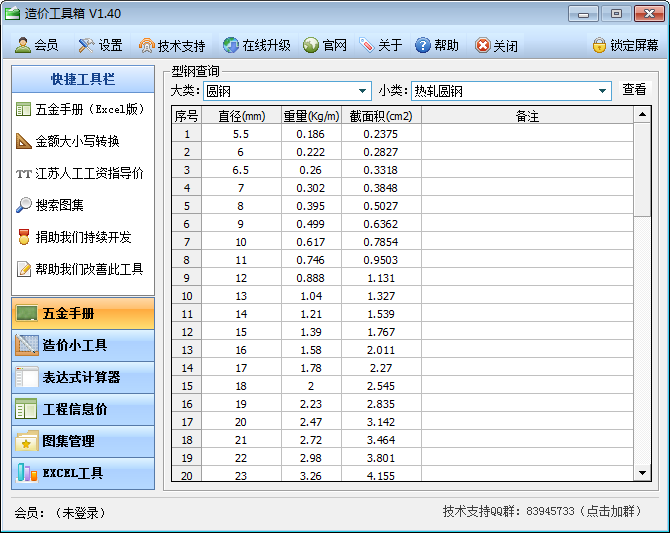
Task: Select the area cell 1.327
Action: (x=381, y=296)
